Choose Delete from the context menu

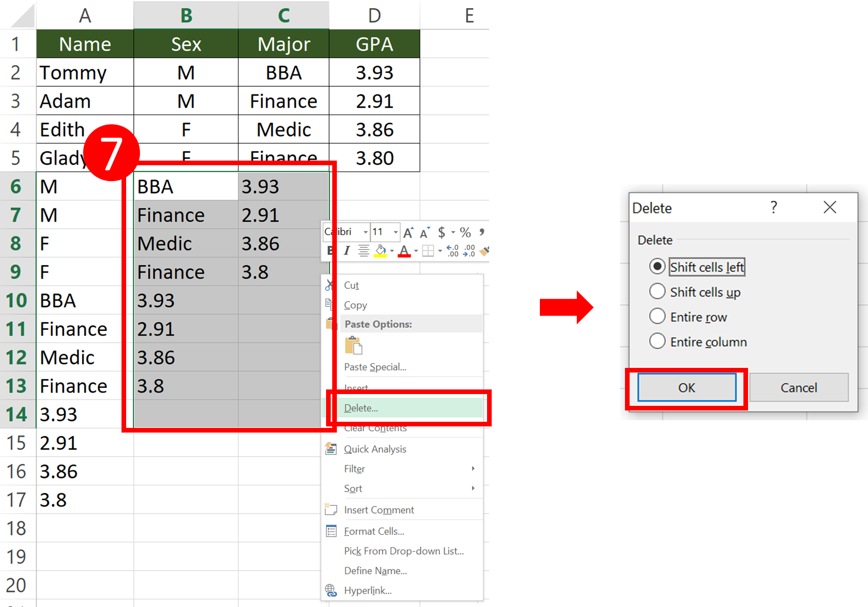(361, 408)
